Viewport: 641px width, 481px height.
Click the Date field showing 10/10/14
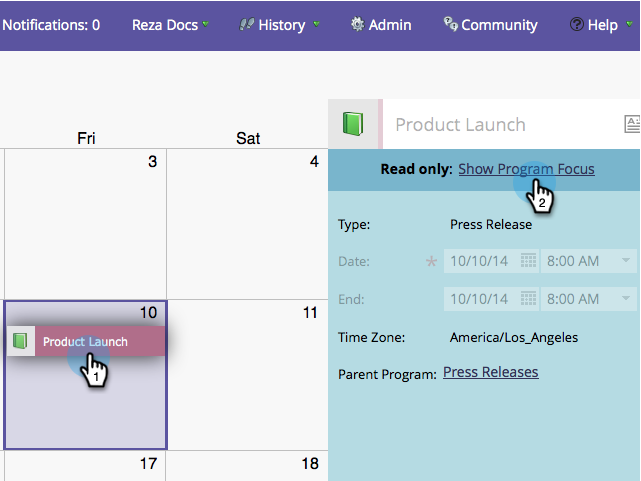tap(480, 261)
